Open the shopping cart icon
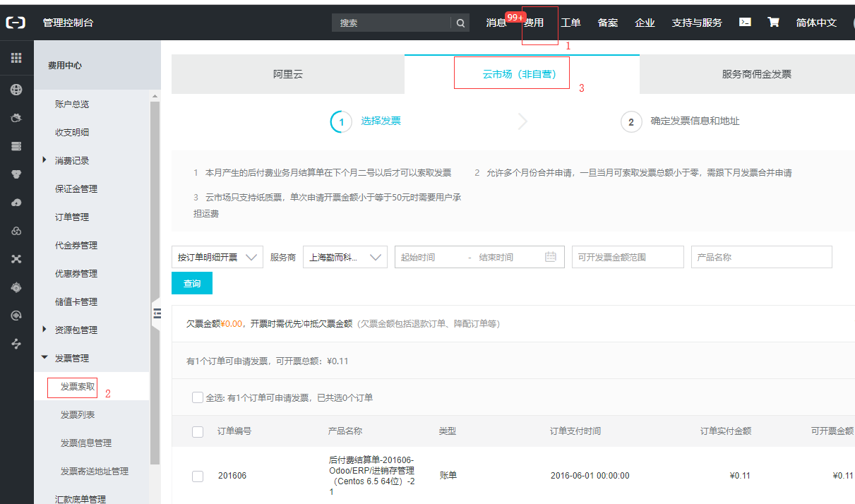 click(x=773, y=22)
